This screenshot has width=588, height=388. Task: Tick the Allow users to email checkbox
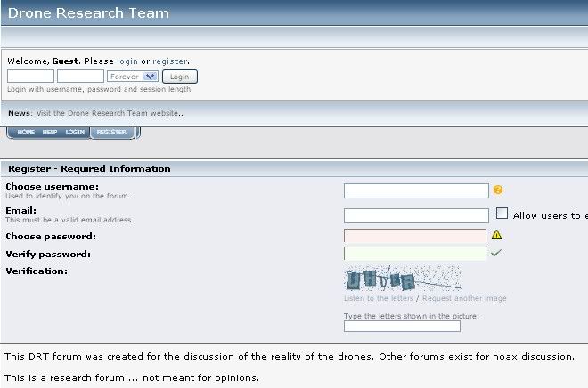[502, 214]
